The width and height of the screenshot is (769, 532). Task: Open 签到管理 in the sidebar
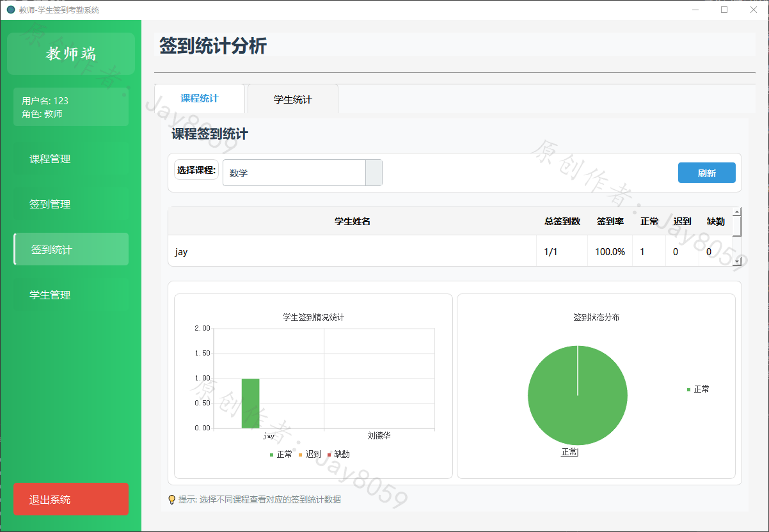click(71, 204)
